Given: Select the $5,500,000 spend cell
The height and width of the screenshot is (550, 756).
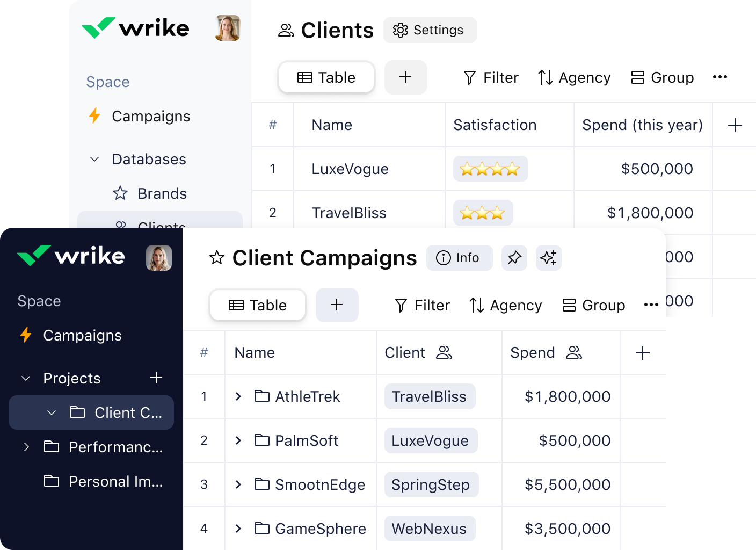Looking at the screenshot, I should pyautogui.click(x=561, y=484).
